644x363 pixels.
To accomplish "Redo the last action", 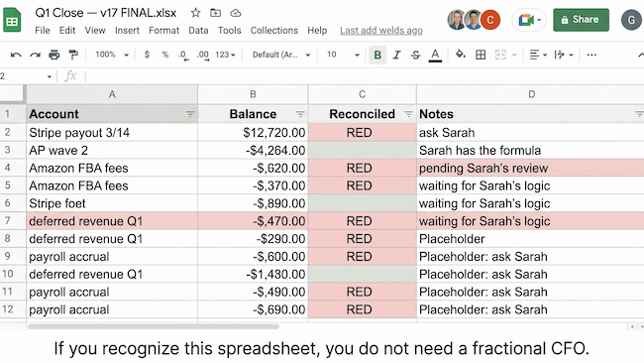I will (x=35, y=55).
